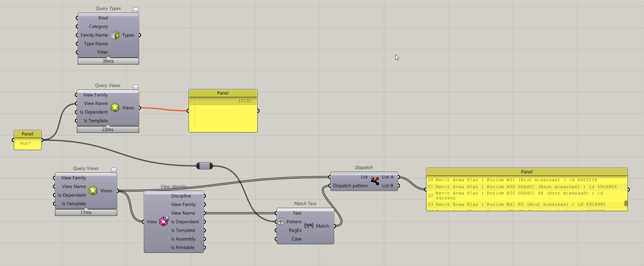Screen dimensions: 644x266
Task: Click the Dispatch arrows icon
Action: 375,181
